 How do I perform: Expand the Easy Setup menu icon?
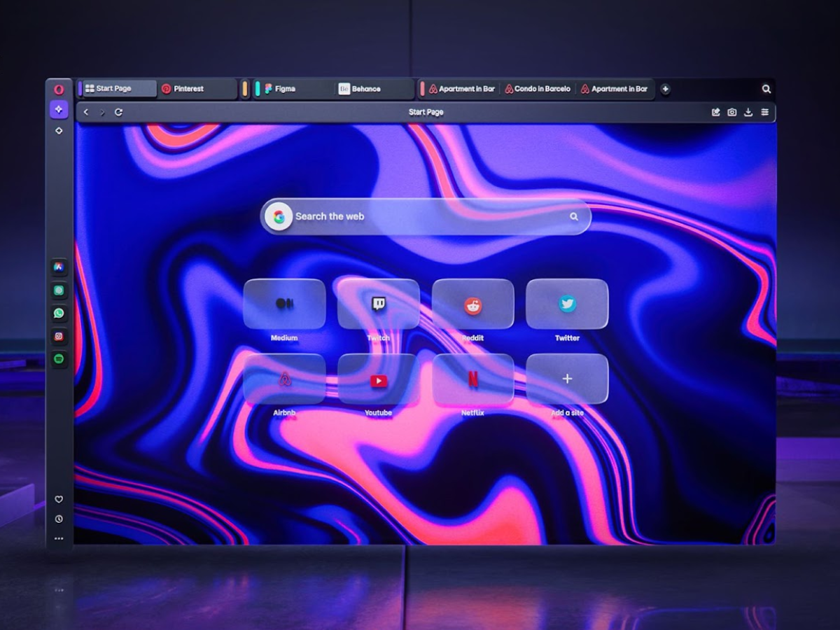tap(765, 112)
